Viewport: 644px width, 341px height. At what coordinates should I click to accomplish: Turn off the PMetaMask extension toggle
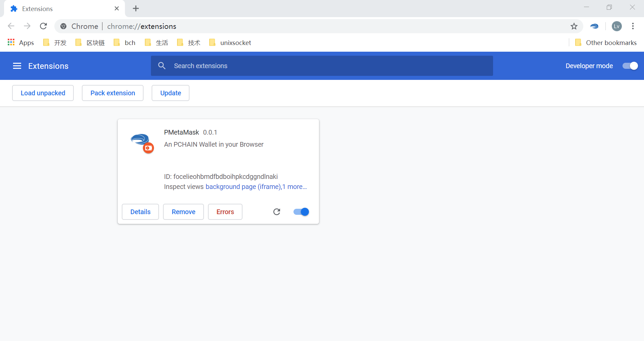pyautogui.click(x=301, y=212)
